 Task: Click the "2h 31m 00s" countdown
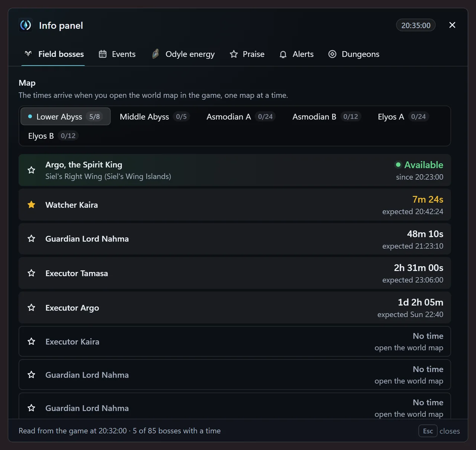click(x=419, y=268)
